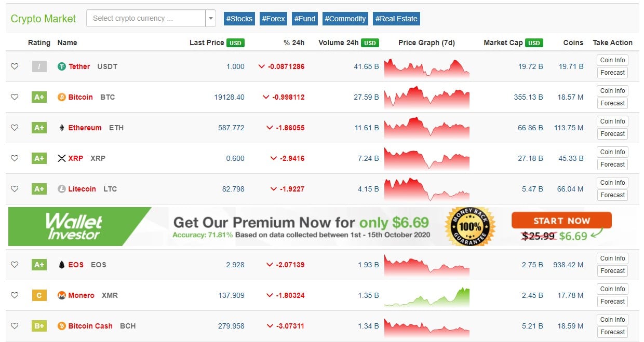The height and width of the screenshot is (342, 644).
Task: Favorite Bitcoin Cash with the heart icon
Action: coord(15,326)
